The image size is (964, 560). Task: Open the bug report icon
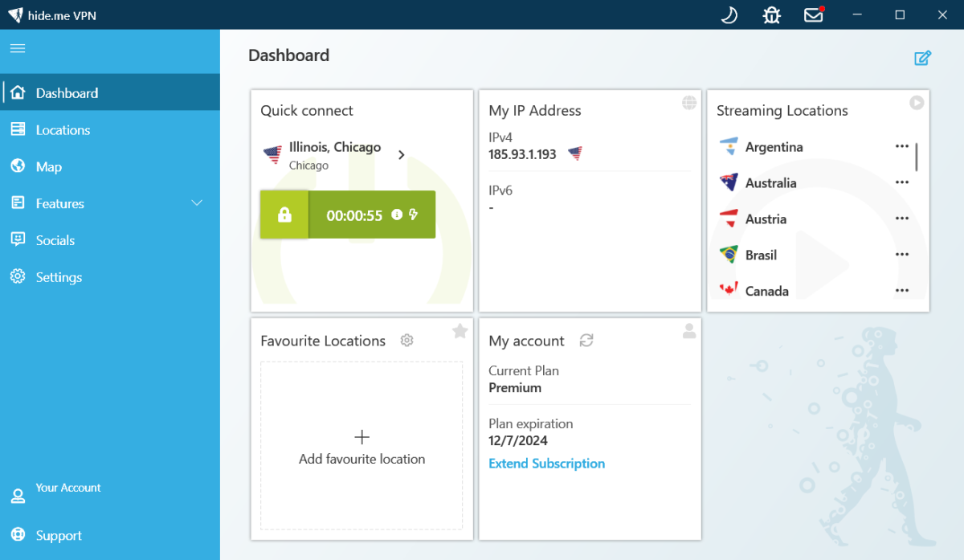pyautogui.click(x=771, y=14)
